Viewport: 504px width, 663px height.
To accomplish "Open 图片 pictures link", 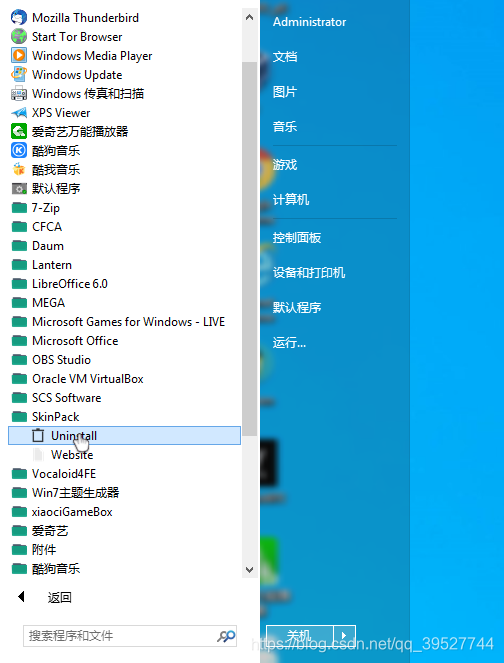I will pyautogui.click(x=285, y=92).
